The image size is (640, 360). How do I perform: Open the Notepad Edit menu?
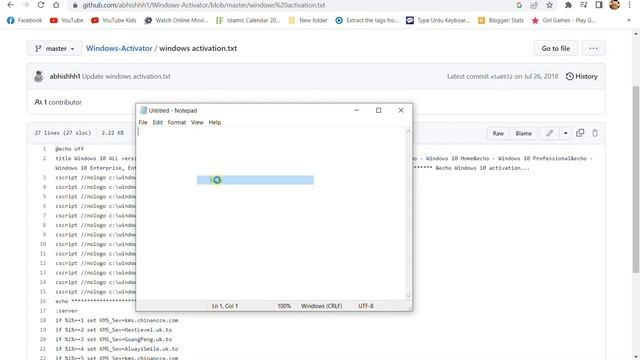158,122
